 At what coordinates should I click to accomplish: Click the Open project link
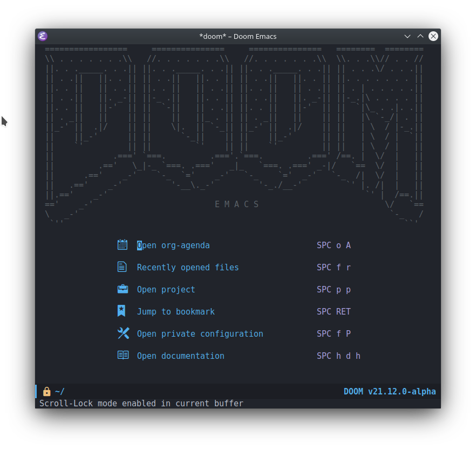click(x=166, y=289)
